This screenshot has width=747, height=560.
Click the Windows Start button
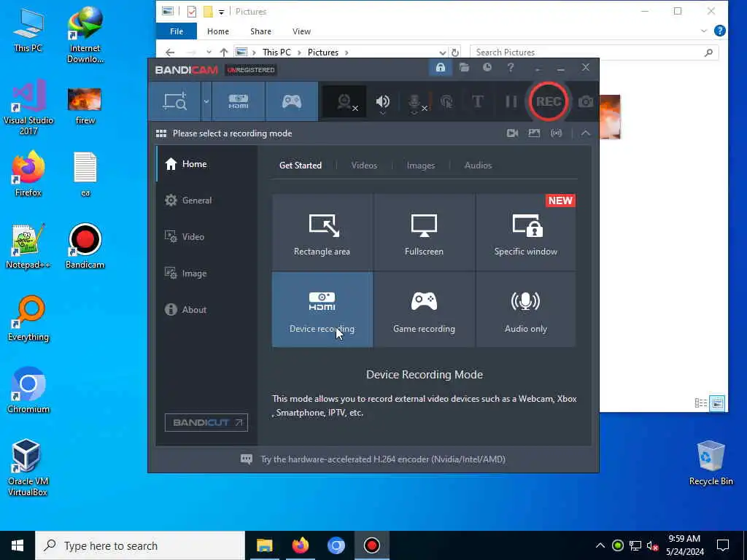coord(18,545)
